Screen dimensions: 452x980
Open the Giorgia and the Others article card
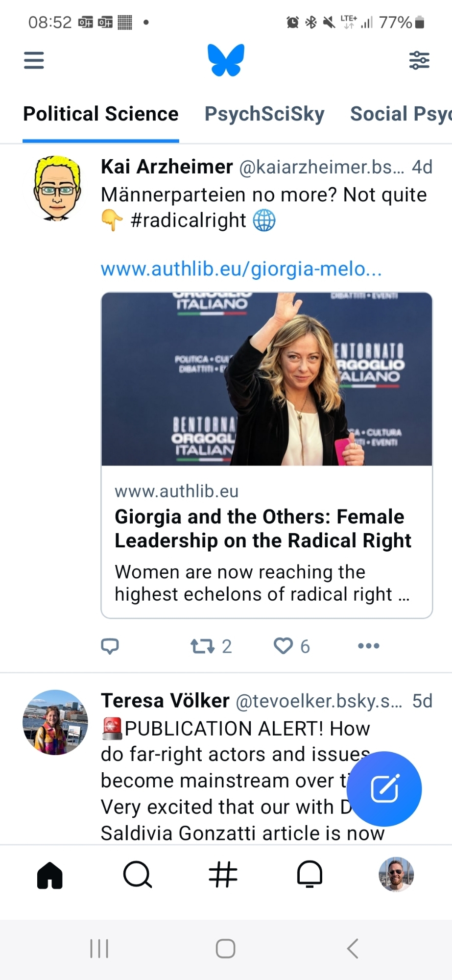coord(266,529)
